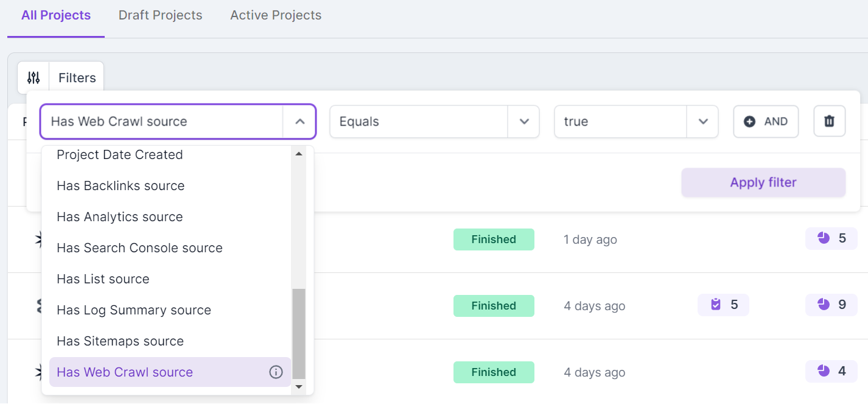Click the pie chart badge showing 9
The width and height of the screenshot is (868, 404).
pos(831,305)
